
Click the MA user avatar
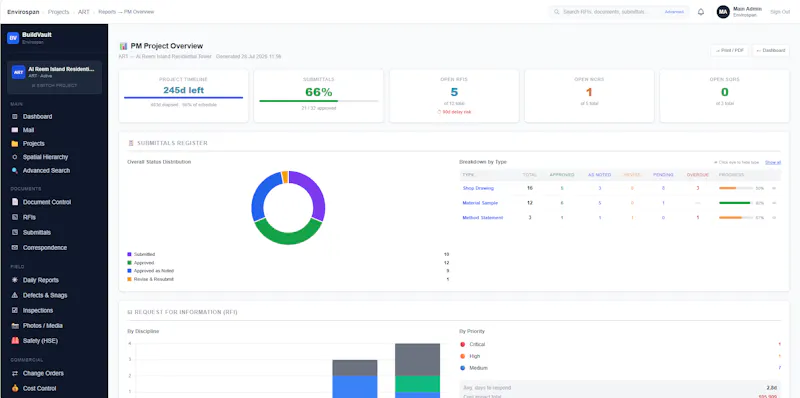point(723,12)
